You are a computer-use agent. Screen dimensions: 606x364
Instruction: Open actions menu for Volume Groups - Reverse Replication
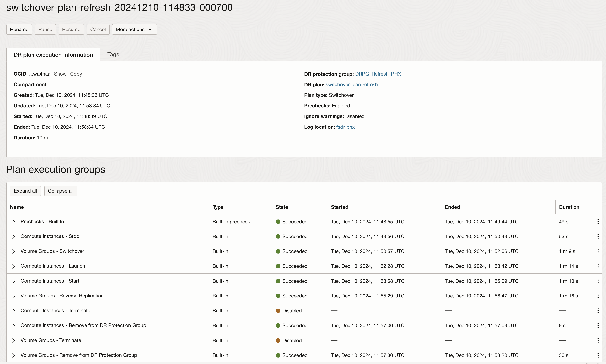(x=598, y=296)
